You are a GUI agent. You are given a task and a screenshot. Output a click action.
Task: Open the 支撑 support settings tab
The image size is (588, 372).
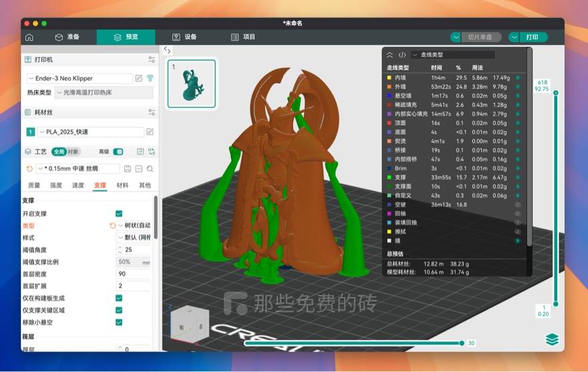(x=100, y=185)
